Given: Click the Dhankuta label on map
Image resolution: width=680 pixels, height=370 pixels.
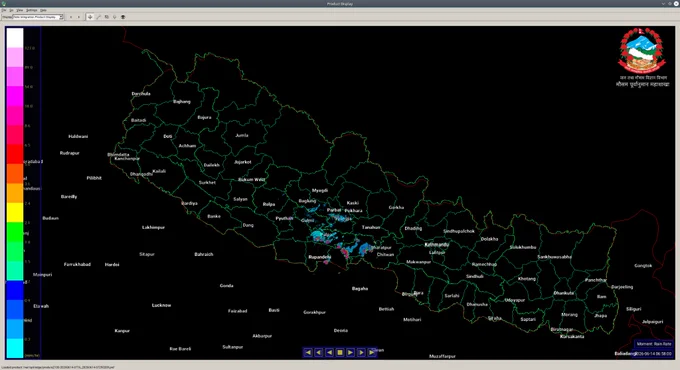Looking at the screenshot, I should (x=563, y=293).
